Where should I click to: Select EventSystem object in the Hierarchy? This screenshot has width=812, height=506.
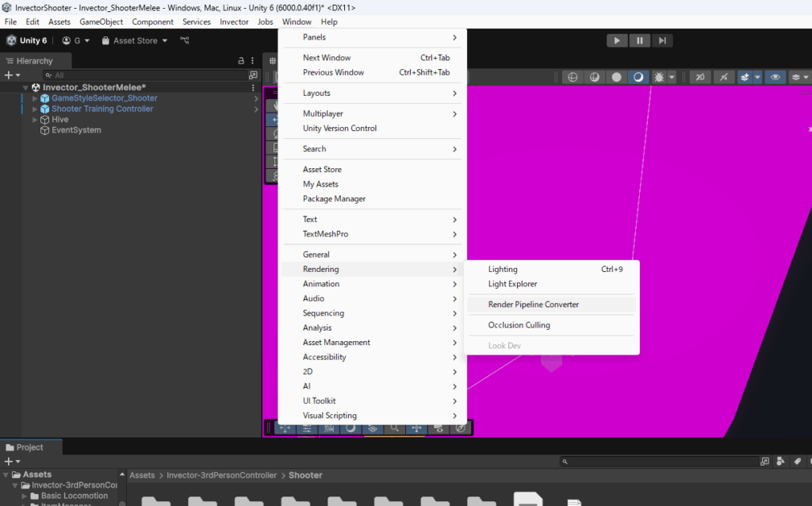76,130
